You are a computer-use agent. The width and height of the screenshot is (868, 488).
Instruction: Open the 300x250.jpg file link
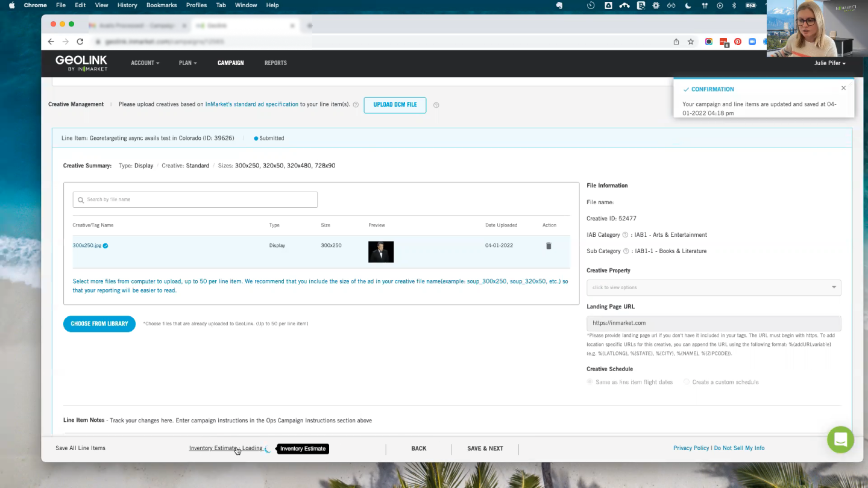[87, 246]
